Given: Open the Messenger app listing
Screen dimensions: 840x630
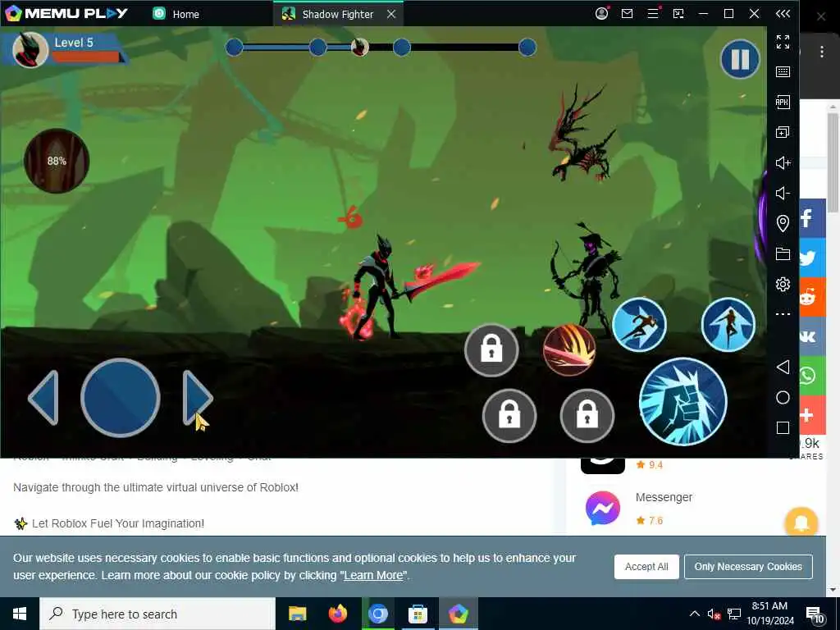Looking at the screenshot, I should pos(664,498).
